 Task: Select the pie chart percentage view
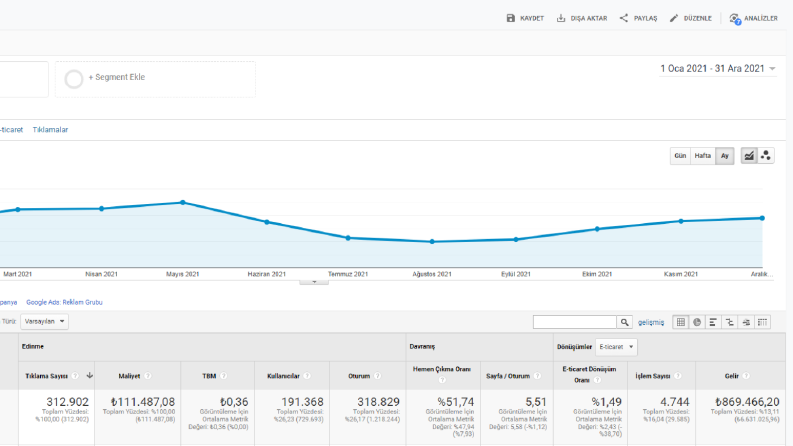(697, 322)
